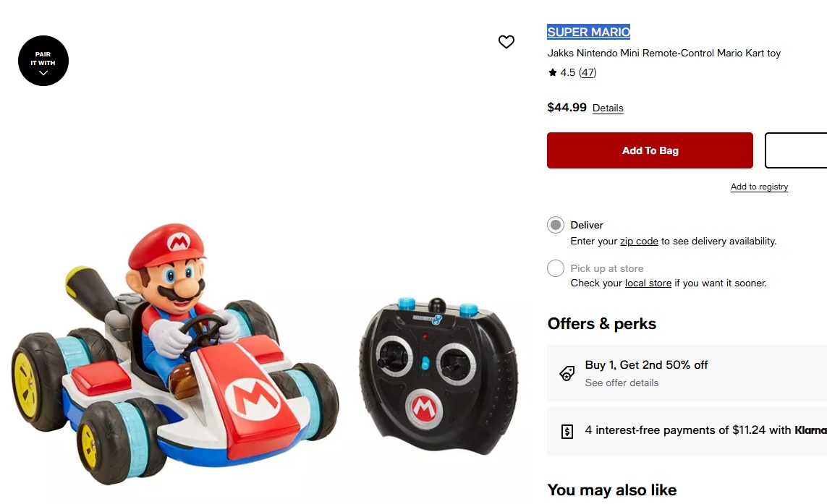Click the star rating icon
827x504 pixels.
tap(553, 72)
